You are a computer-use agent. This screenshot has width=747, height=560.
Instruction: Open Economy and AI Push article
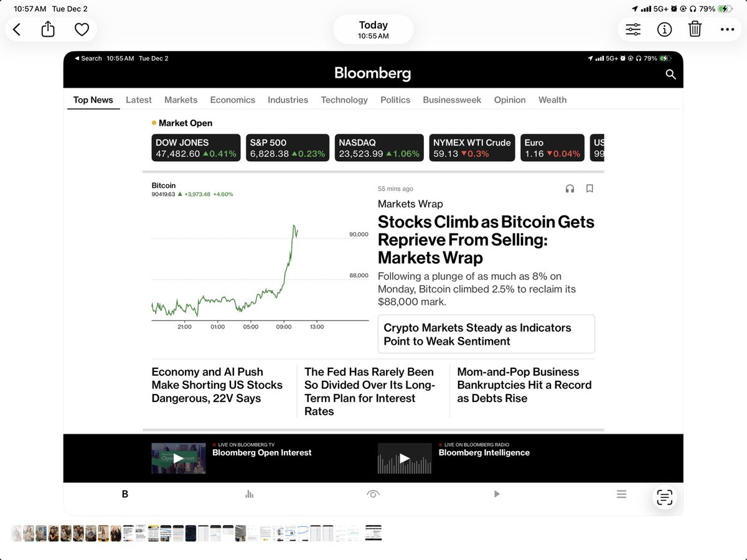coord(217,385)
